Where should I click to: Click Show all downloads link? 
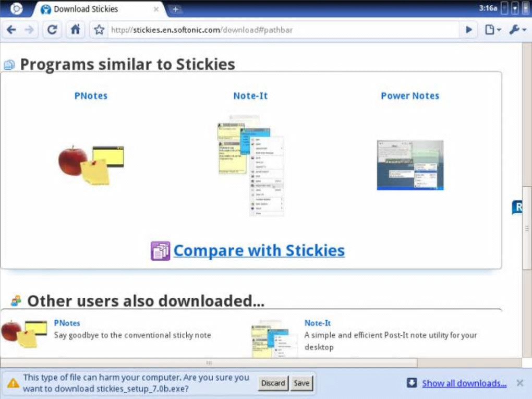[464, 383]
